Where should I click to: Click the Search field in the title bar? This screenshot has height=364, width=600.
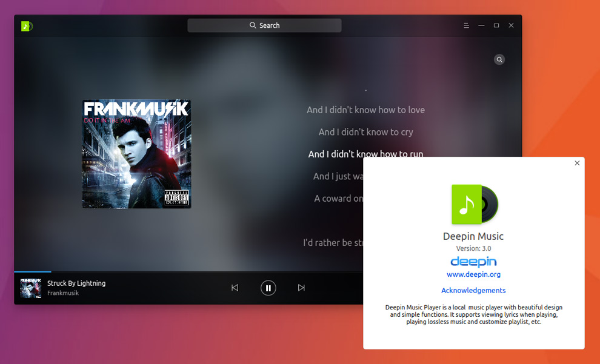pyautogui.click(x=264, y=25)
